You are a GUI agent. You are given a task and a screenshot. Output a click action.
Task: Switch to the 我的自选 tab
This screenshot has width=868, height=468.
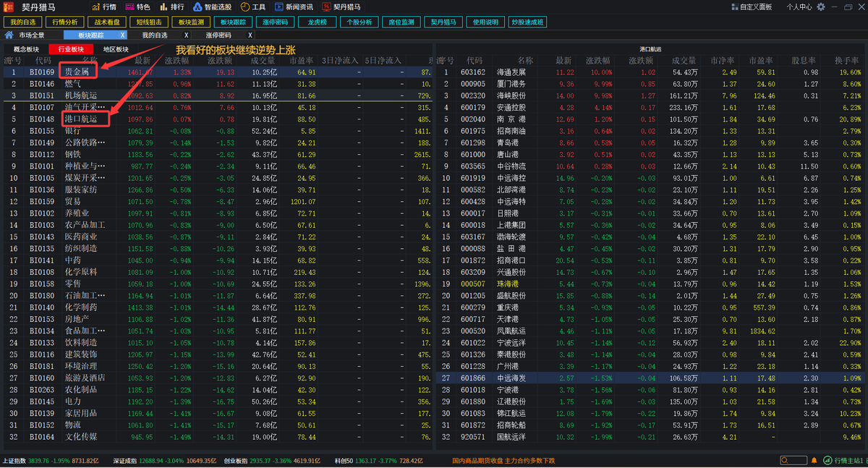tap(155, 35)
